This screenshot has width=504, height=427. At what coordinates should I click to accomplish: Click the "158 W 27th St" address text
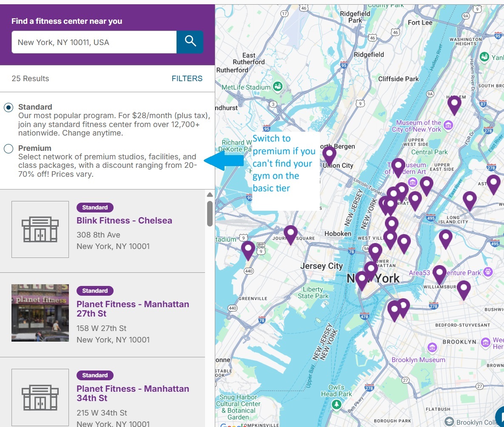(102, 328)
